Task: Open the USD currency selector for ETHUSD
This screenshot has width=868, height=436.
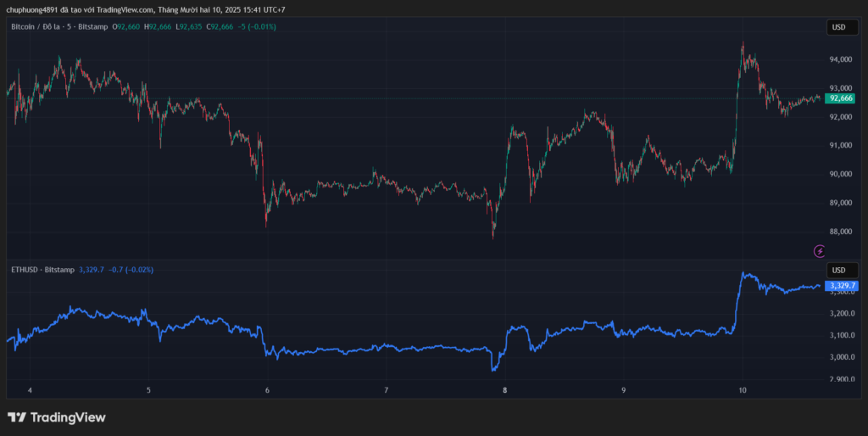Action: [x=838, y=270]
